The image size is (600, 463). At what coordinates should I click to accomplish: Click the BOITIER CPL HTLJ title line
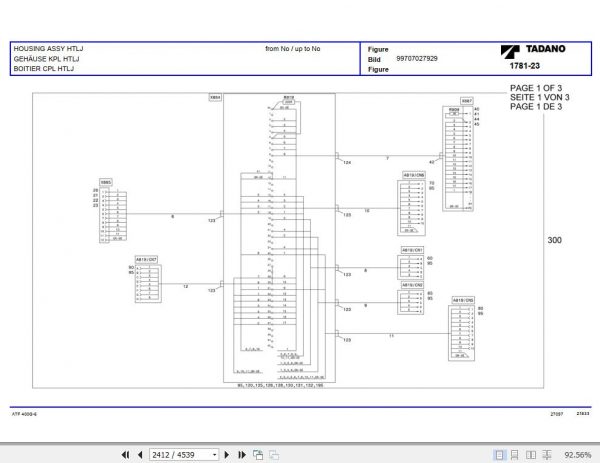44,69
